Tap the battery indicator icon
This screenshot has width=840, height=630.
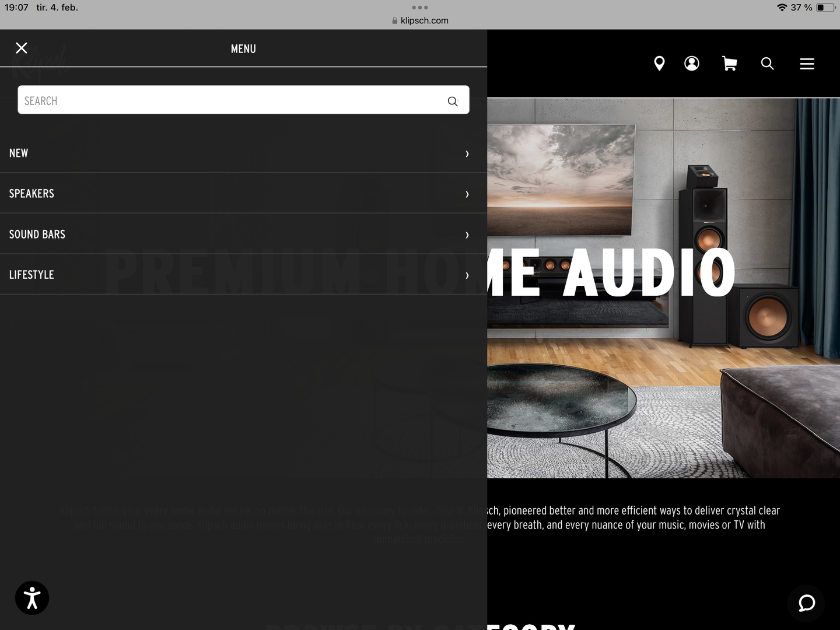coord(825,8)
